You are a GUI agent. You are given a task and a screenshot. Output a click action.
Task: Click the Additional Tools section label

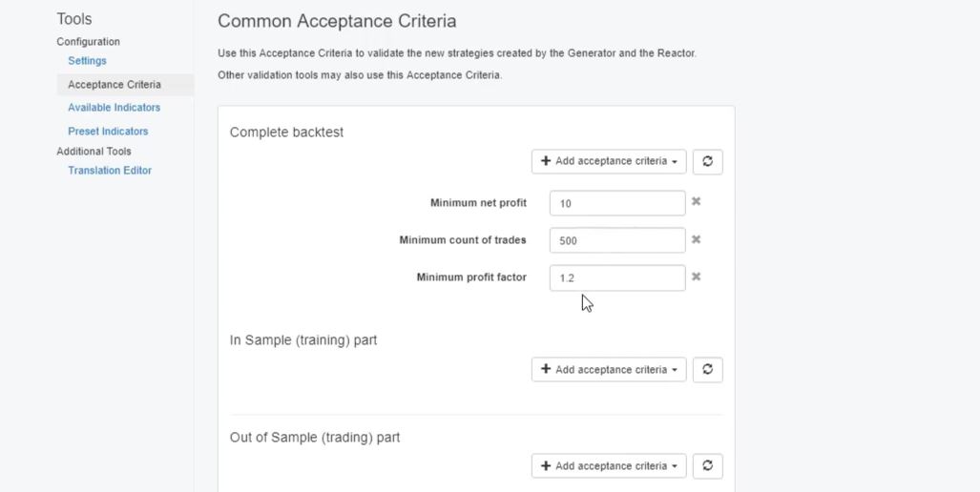94,152
